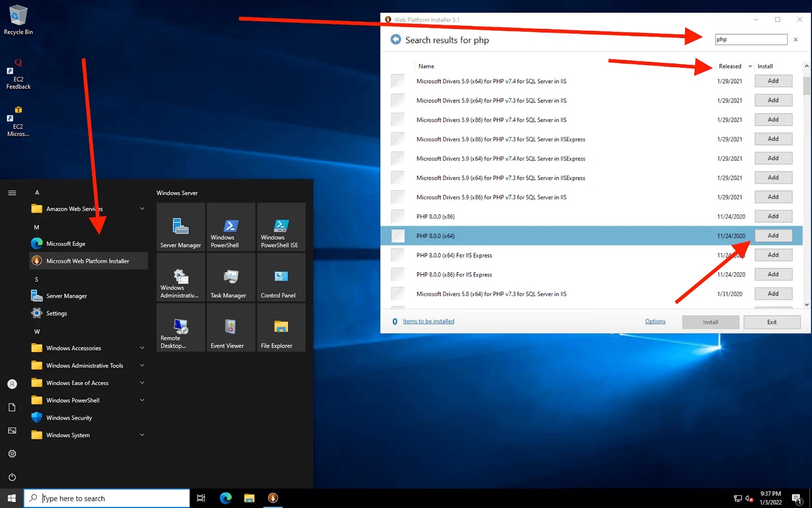Open Task Manager tile
The image size is (812, 508).
[x=231, y=277]
